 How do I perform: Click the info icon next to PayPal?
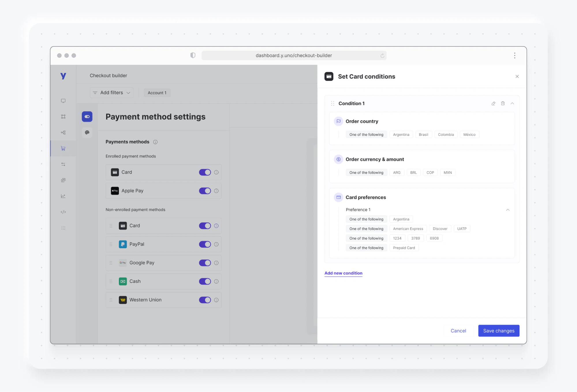pyautogui.click(x=216, y=244)
